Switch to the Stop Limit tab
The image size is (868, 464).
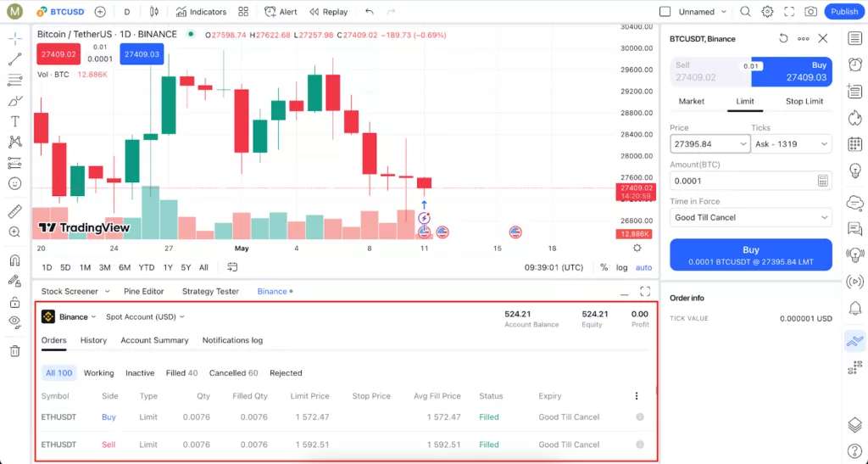(804, 101)
